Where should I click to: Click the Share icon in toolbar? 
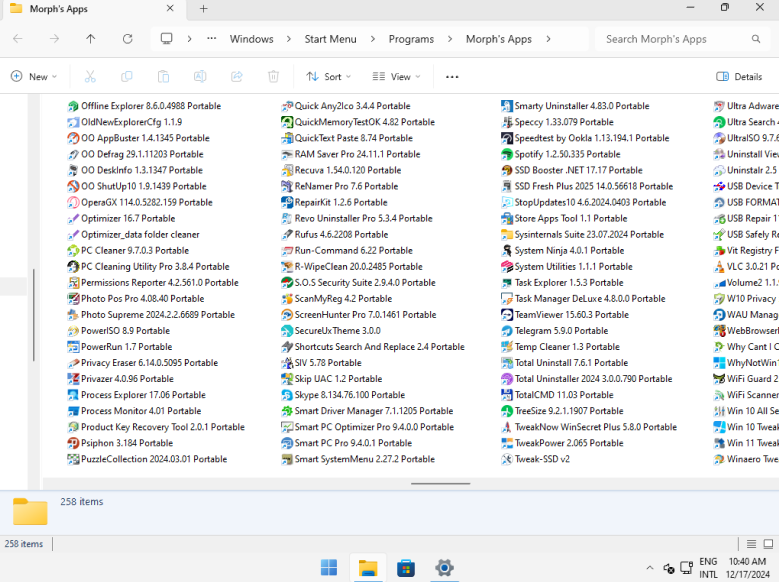coord(237,77)
